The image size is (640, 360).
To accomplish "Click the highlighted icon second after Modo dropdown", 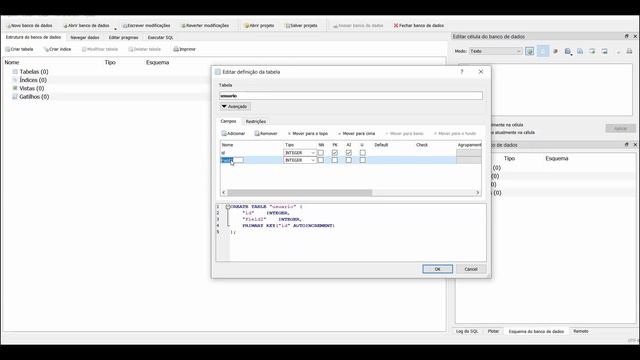I will (543, 51).
